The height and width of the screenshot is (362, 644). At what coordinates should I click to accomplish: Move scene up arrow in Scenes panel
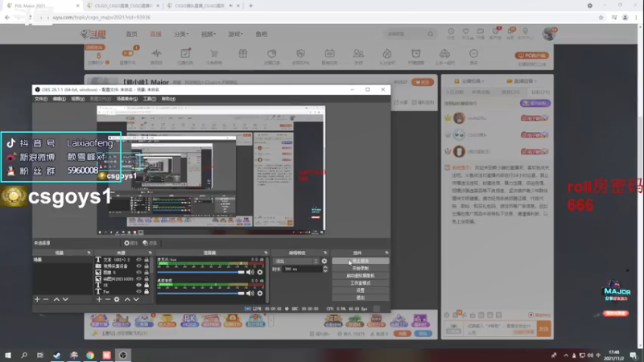click(x=56, y=299)
